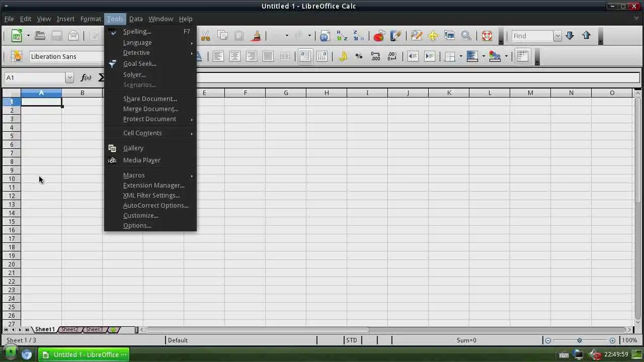Click the Copy icon
This screenshot has height=362, width=644.
click(222, 36)
